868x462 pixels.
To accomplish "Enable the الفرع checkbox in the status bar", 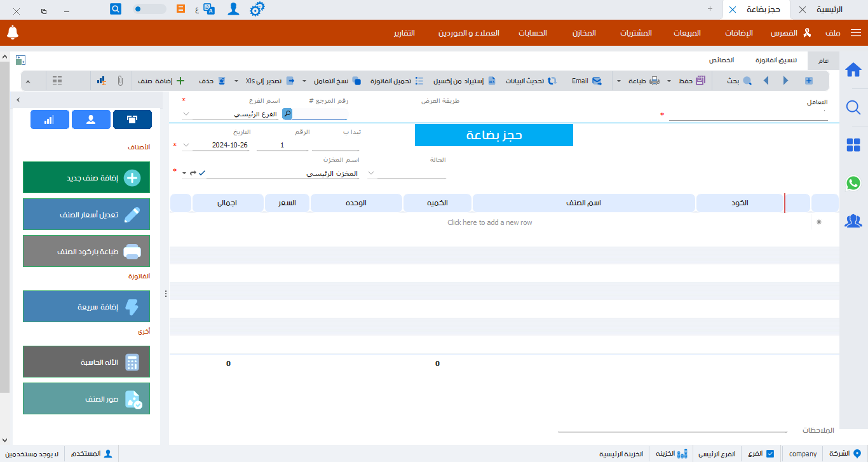I will 771,454.
